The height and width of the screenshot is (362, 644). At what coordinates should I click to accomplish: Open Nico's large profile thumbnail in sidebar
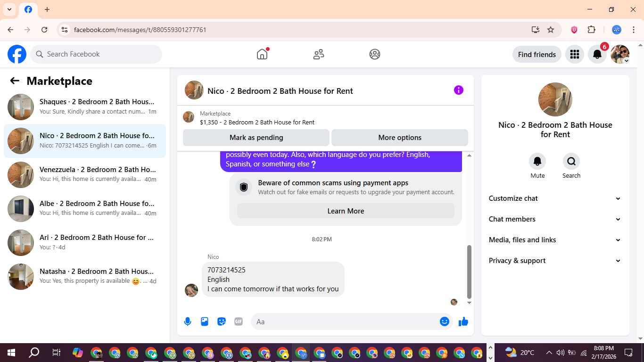[555, 99]
